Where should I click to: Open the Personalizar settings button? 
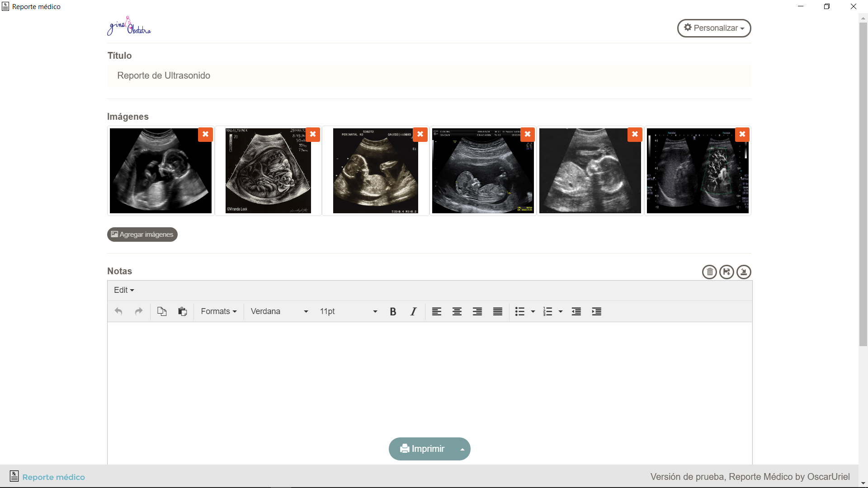click(714, 28)
